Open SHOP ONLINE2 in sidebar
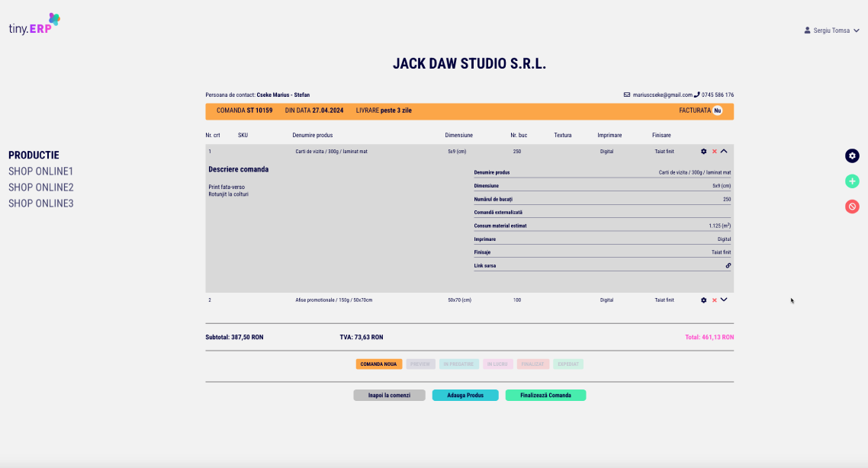 click(41, 188)
